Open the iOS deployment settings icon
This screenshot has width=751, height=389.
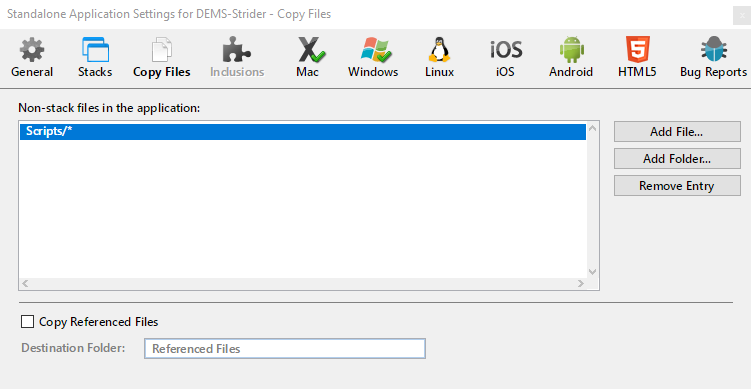pos(506,50)
